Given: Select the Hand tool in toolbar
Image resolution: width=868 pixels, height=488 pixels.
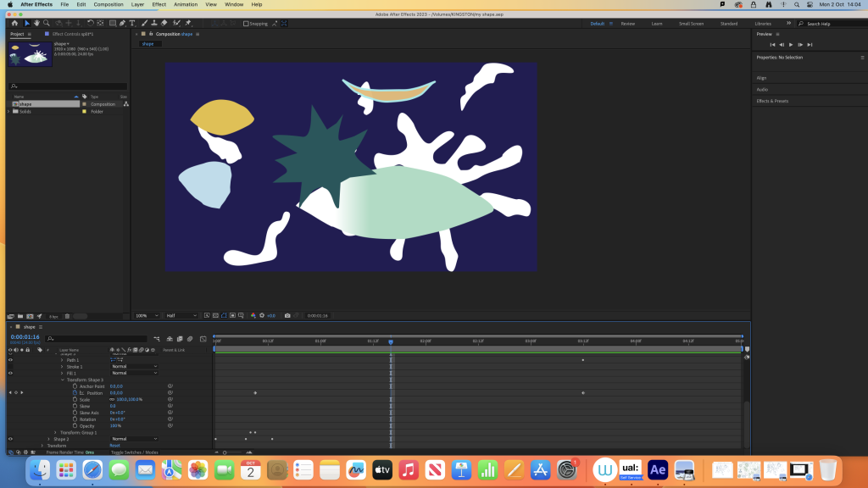Looking at the screenshot, I should [36, 23].
